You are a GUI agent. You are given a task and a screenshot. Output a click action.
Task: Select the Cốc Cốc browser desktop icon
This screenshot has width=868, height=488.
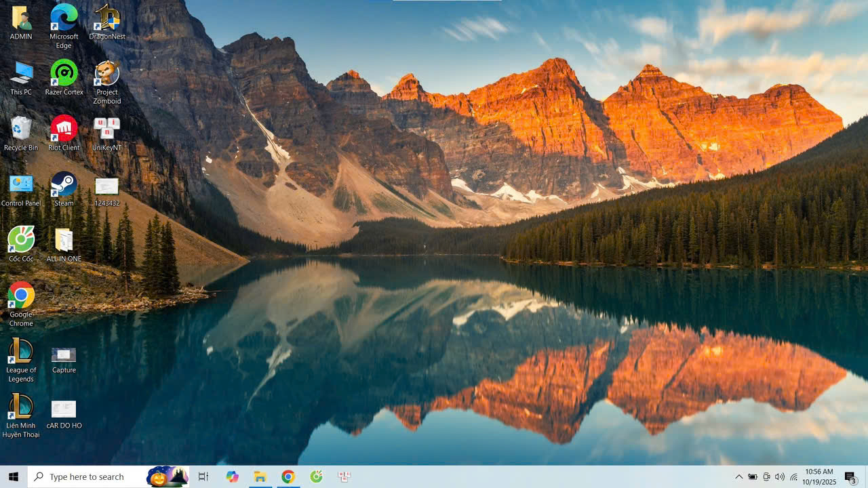[x=21, y=240]
